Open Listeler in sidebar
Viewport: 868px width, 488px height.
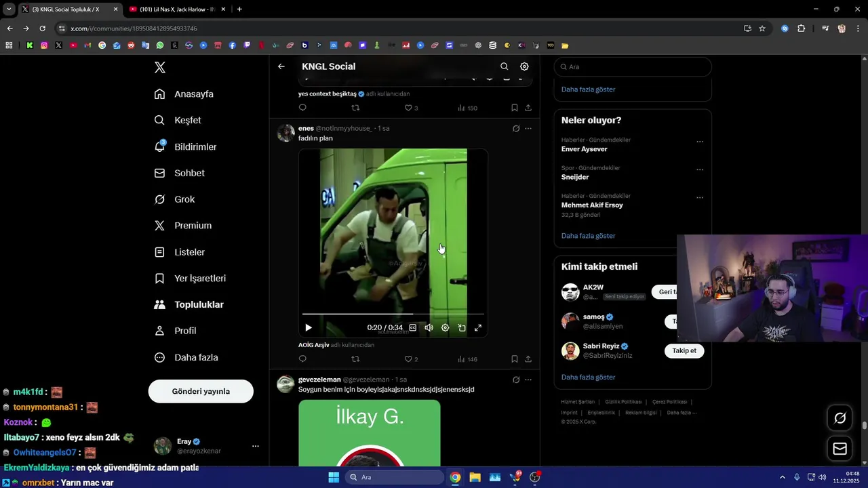coord(180,252)
